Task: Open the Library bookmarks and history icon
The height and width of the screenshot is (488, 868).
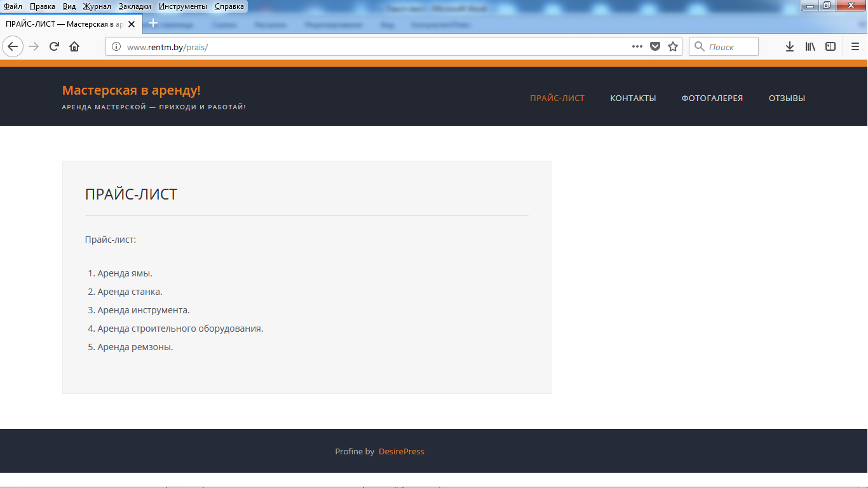Action: tap(810, 46)
